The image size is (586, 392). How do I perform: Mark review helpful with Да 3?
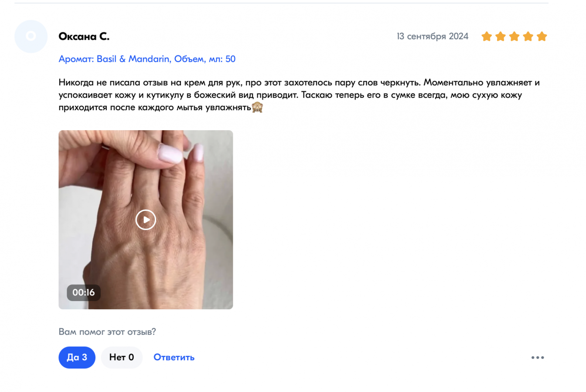point(77,358)
